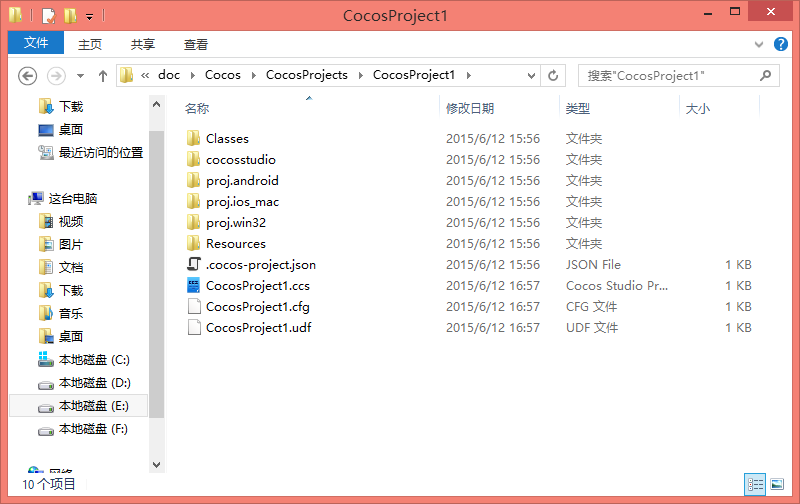The height and width of the screenshot is (504, 800).
Task: Expand address bar history dropdown
Action: click(x=531, y=75)
